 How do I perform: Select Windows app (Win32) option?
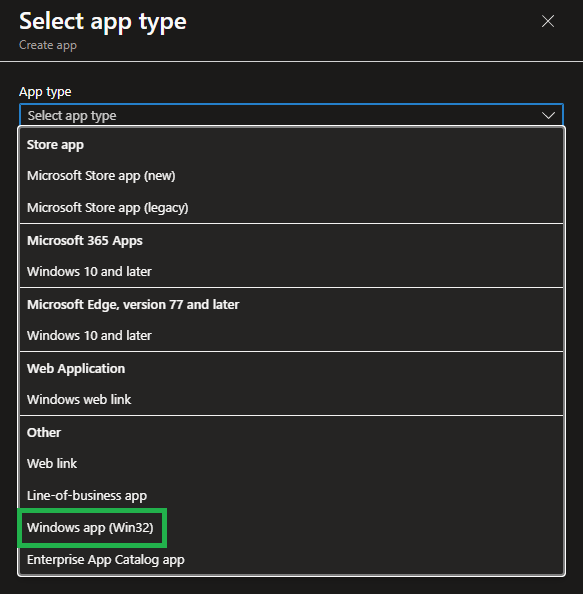point(90,528)
